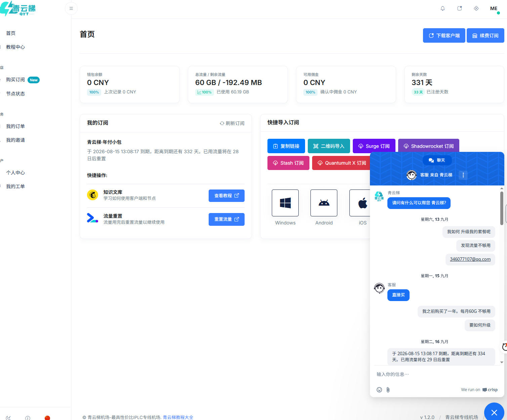Click the 要如何升级 chat message

pyautogui.click(x=480, y=325)
